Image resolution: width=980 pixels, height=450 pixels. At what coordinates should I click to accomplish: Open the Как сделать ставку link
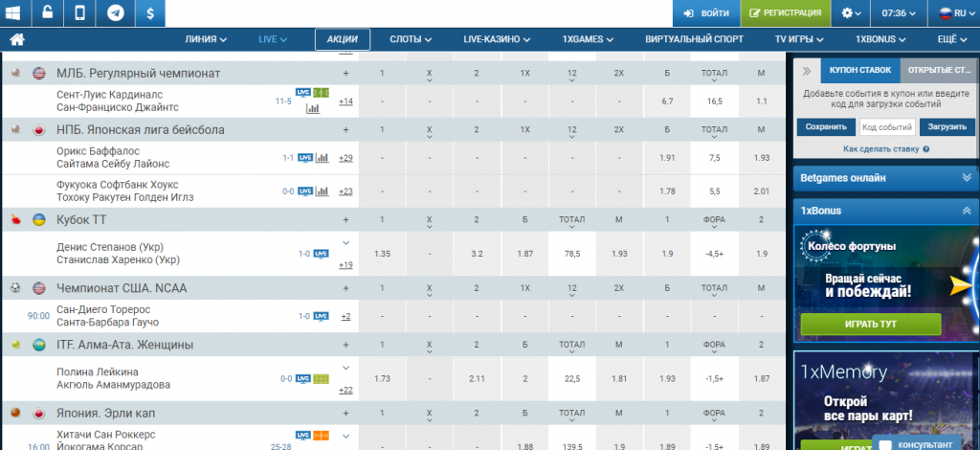(x=881, y=149)
